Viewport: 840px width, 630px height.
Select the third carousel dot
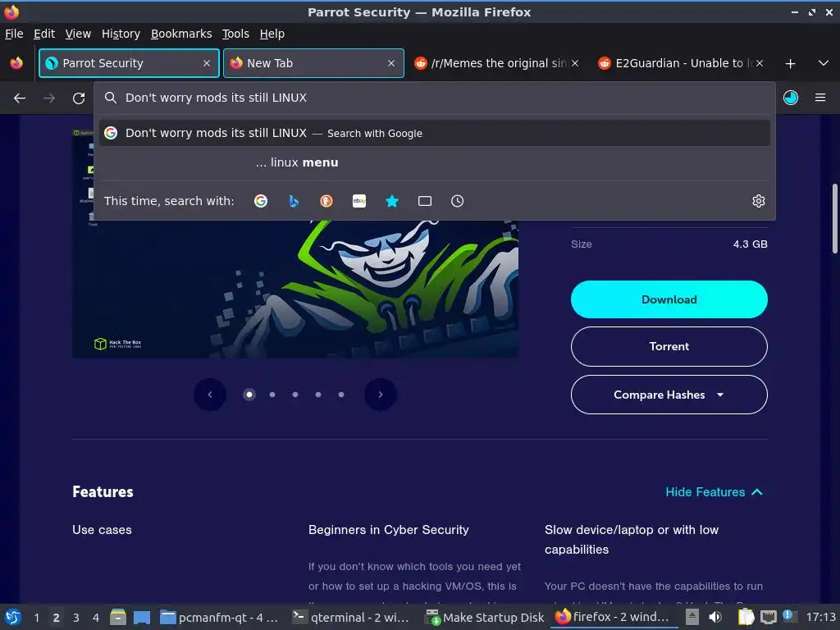(295, 395)
